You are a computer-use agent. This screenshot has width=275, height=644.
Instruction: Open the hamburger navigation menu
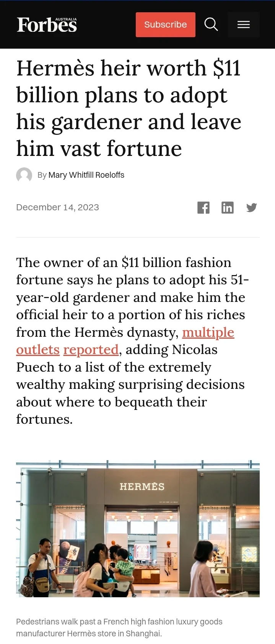244,25
